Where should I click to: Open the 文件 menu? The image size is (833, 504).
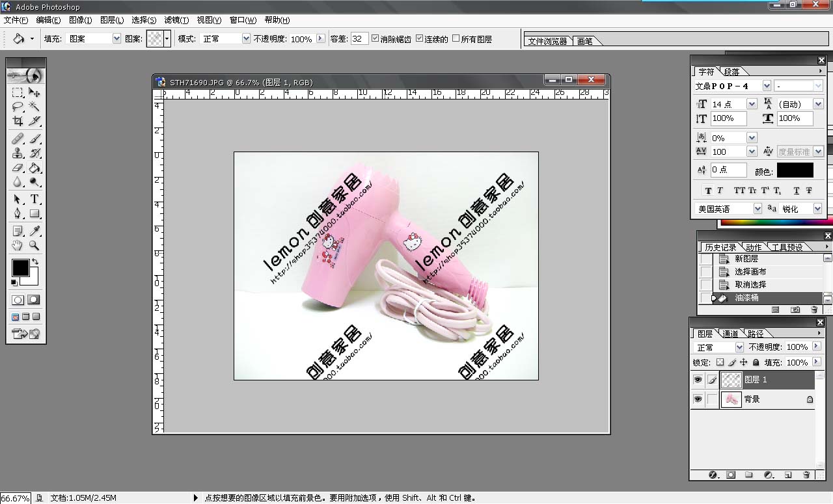[16, 20]
